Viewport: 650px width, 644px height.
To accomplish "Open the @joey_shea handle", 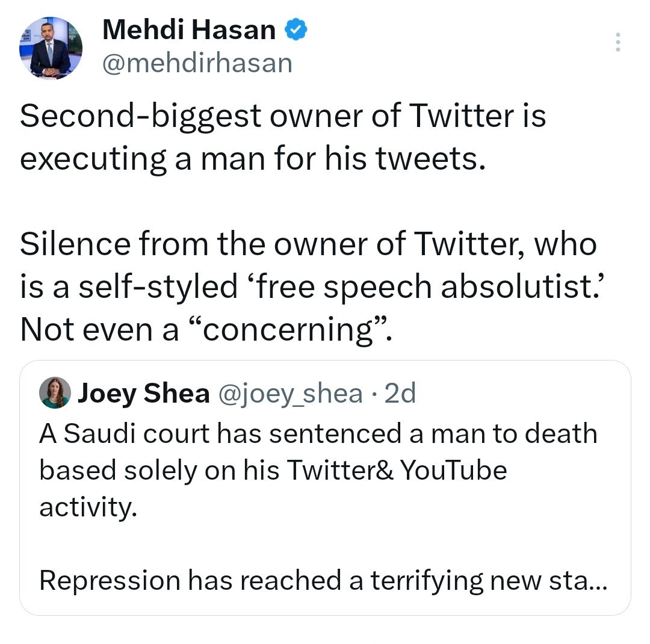I will coord(289,394).
